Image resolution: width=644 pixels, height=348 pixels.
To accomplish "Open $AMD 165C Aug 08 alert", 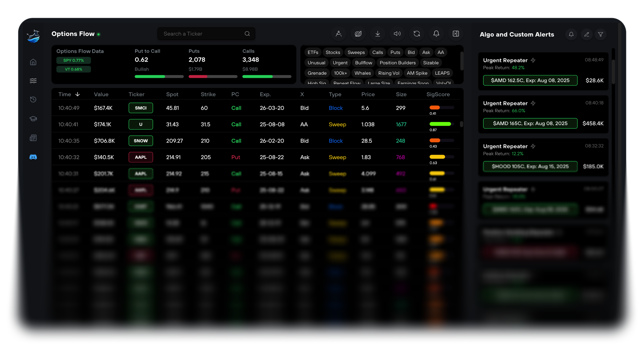I will pyautogui.click(x=530, y=123).
